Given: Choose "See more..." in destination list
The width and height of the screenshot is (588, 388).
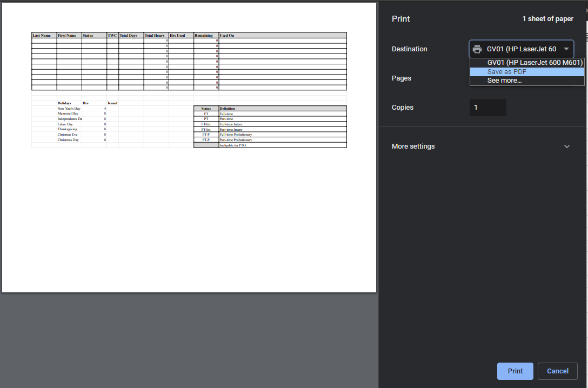Looking at the screenshot, I should (504, 81).
